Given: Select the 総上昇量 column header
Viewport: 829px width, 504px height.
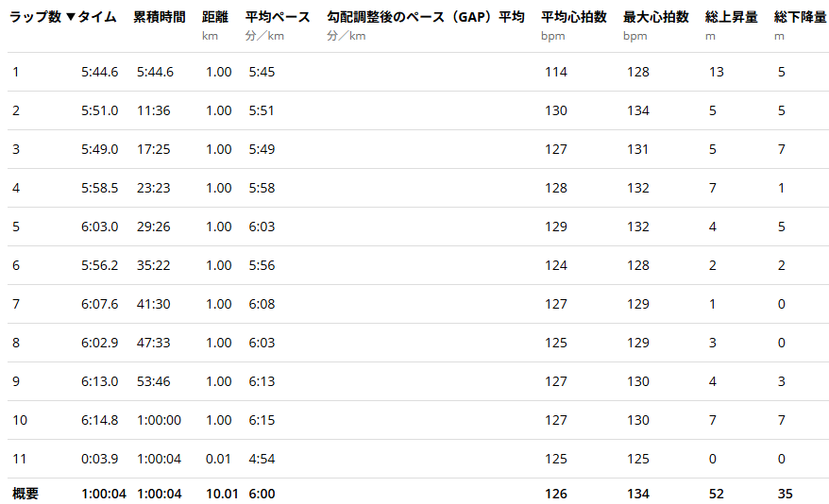Looking at the screenshot, I should (731, 17).
